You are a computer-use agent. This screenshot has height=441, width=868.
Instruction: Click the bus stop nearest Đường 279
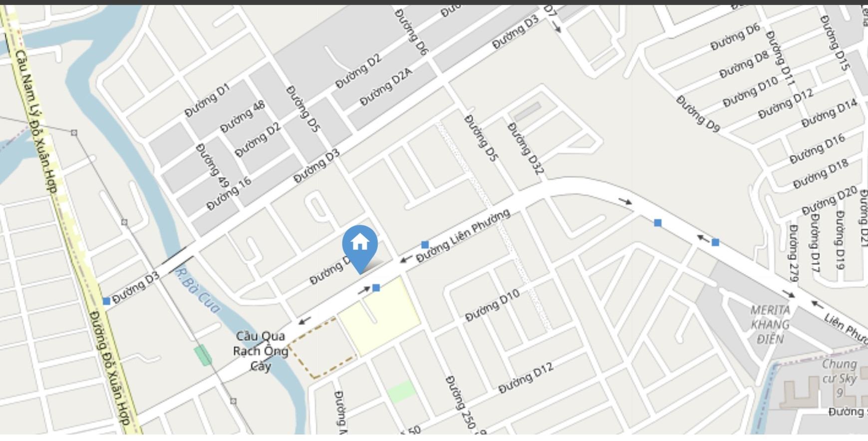coord(715,242)
